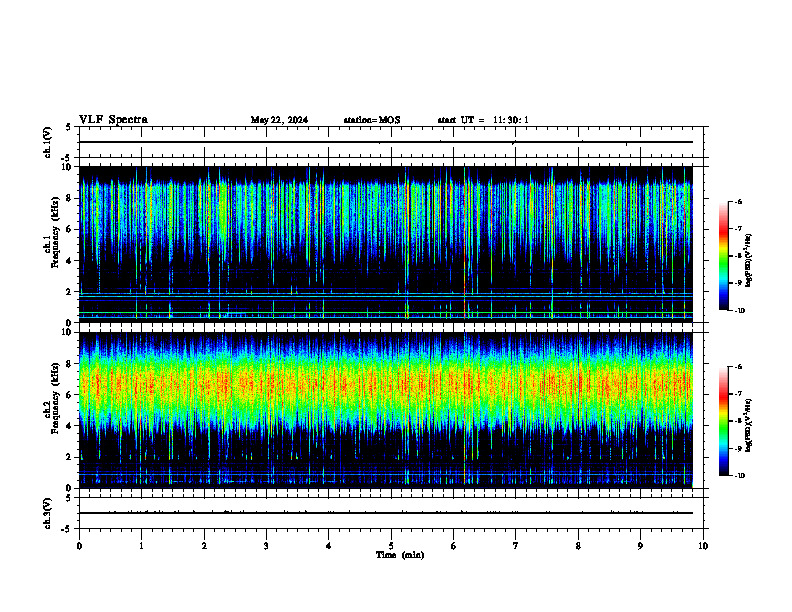792x612 pixels.
Task: Click the ch.1 spectrogram panel
Action: (386, 244)
